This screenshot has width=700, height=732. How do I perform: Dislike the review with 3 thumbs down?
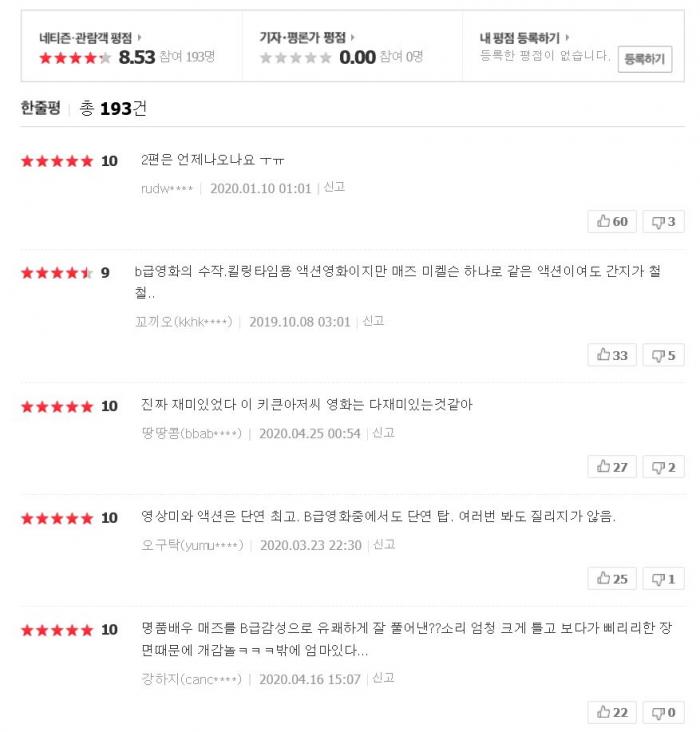[x=663, y=222]
